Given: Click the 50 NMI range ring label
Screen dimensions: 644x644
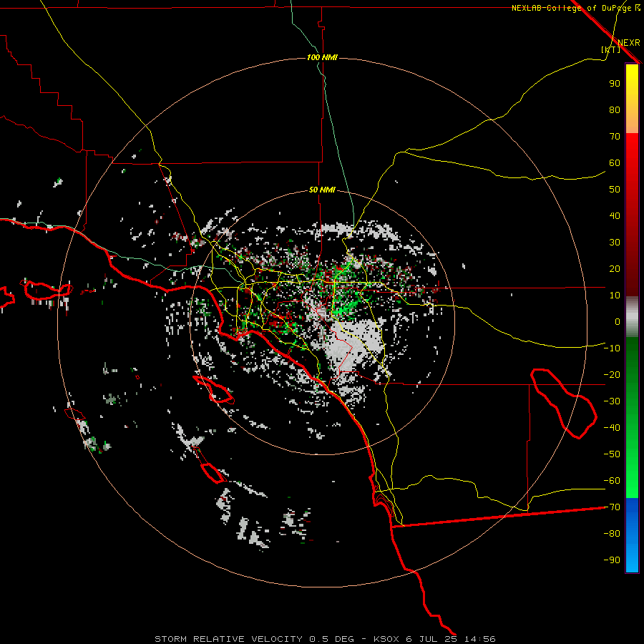Looking at the screenshot, I should click(x=323, y=190).
